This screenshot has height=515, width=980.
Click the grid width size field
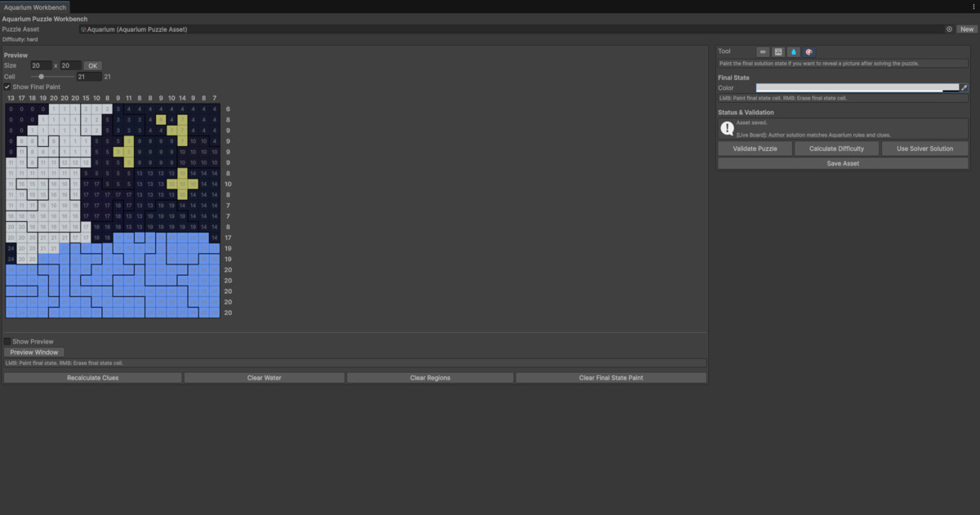pyautogui.click(x=41, y=65)
